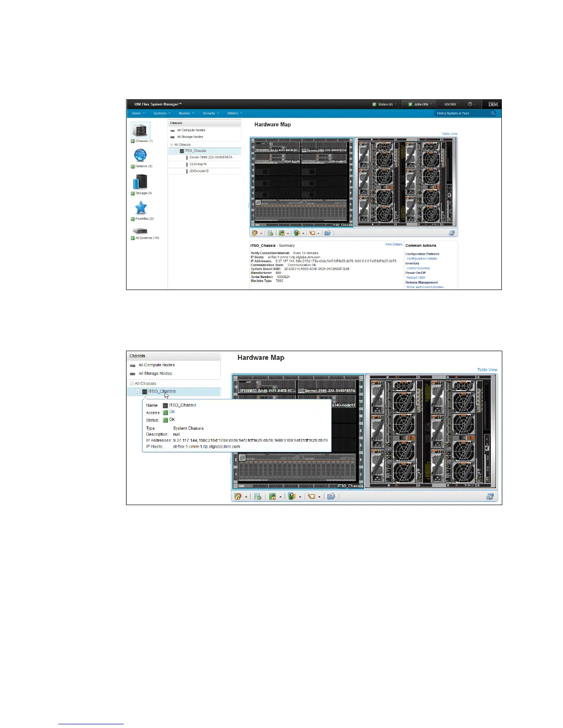Click the print/export icon in the full-window Hardware Map toolbar
The image size is (563, 728).
coord(327,233)
